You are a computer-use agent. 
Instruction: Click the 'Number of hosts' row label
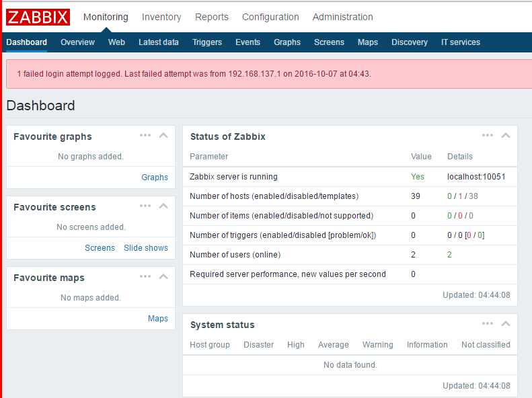tap(274, 196)
